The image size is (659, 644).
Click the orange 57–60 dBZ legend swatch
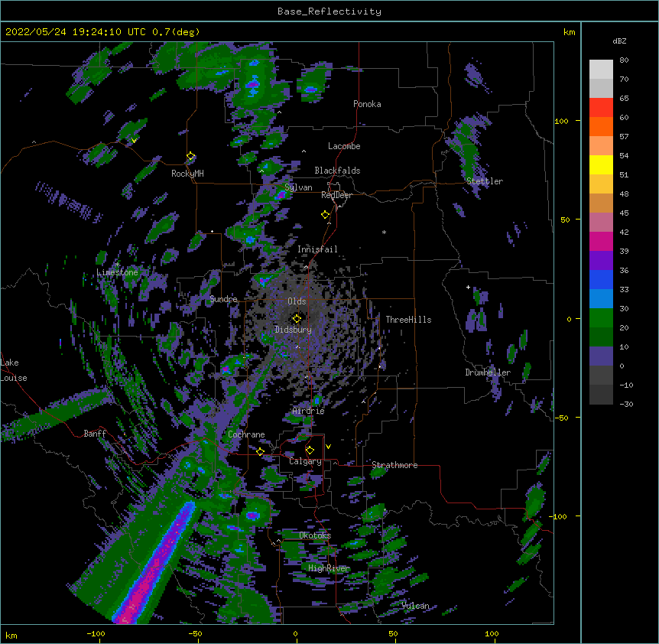click(x=601, y=126)
